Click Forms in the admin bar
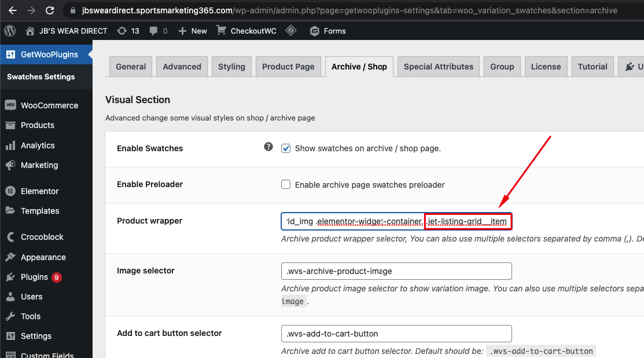 pos(334,31)
